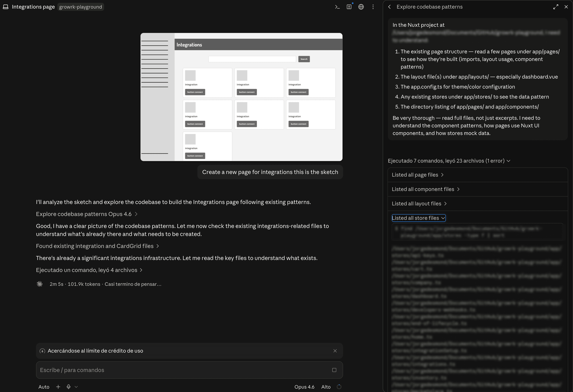Click the Integrations page title
Viewport: 573px width, 392px height.
pos(33,7)
